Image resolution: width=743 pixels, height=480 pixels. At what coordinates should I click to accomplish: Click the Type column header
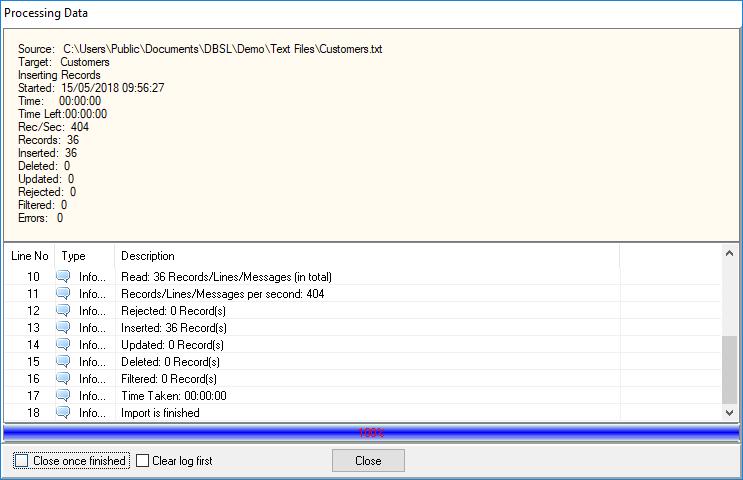coord(84,256)
